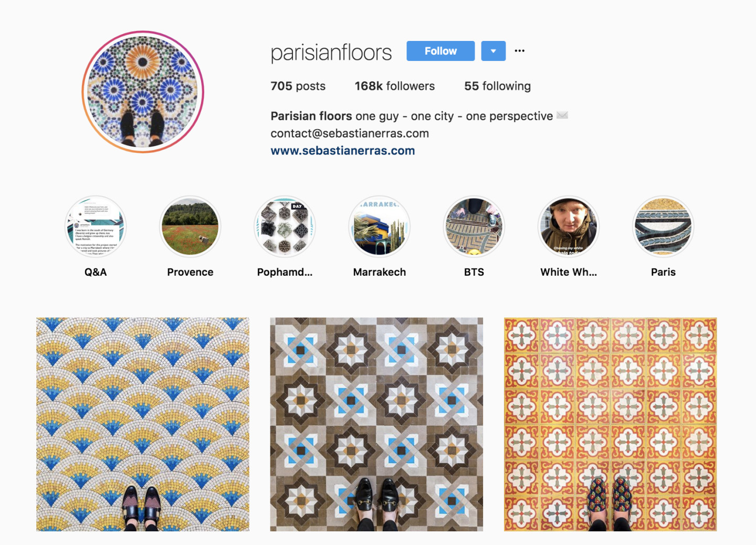756x545 pixels.
Task: Click the parisianfloors username heading
Action: (x=331, y=53)
